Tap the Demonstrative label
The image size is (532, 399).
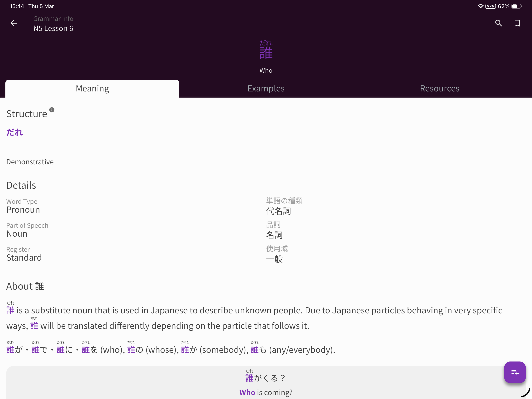click(x=30, y=162)
